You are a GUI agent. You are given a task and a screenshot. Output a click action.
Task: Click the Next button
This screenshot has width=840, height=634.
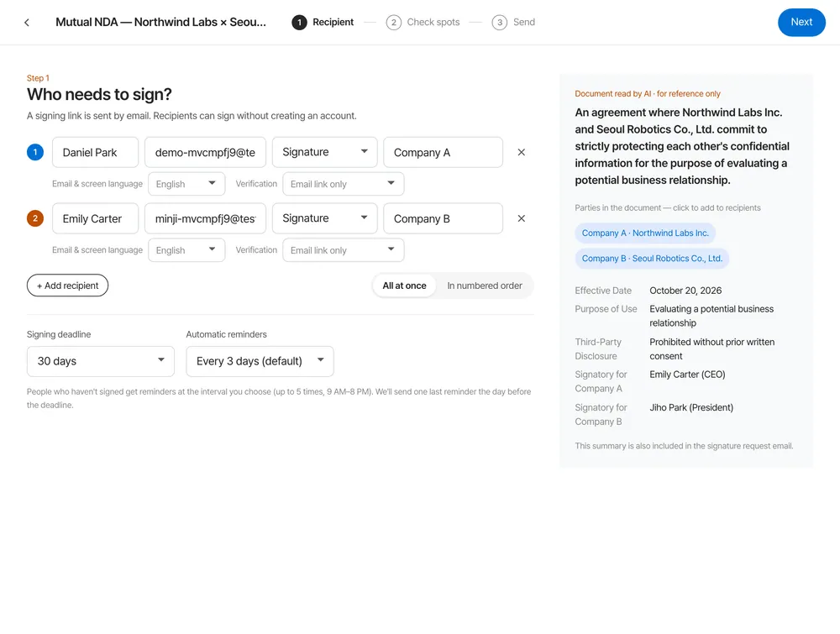pos(801,23)
